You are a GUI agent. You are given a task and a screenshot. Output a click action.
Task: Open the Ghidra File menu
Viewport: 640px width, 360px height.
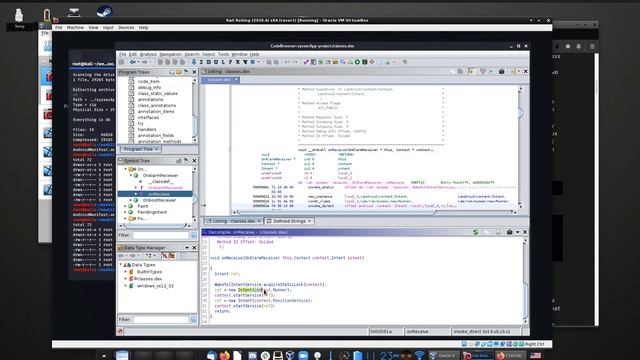click(122, 54)
